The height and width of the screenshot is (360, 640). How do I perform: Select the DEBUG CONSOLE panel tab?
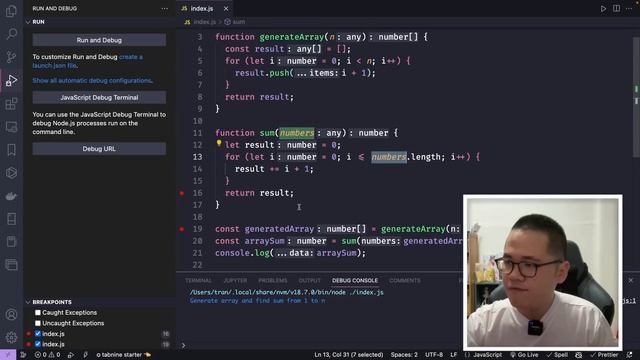coord(355,280)
